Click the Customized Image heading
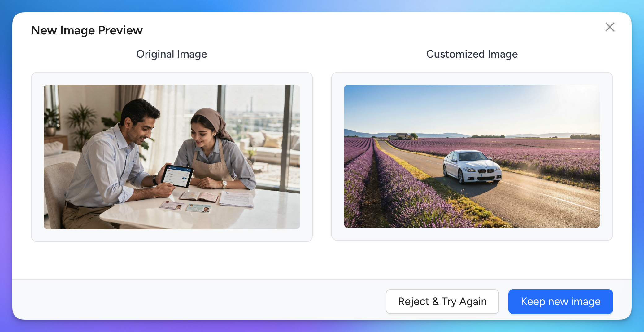 (x=472, y=54)
